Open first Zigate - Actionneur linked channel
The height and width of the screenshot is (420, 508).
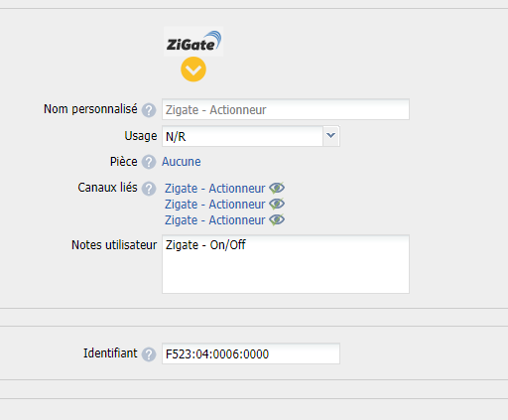coord(215,189)
